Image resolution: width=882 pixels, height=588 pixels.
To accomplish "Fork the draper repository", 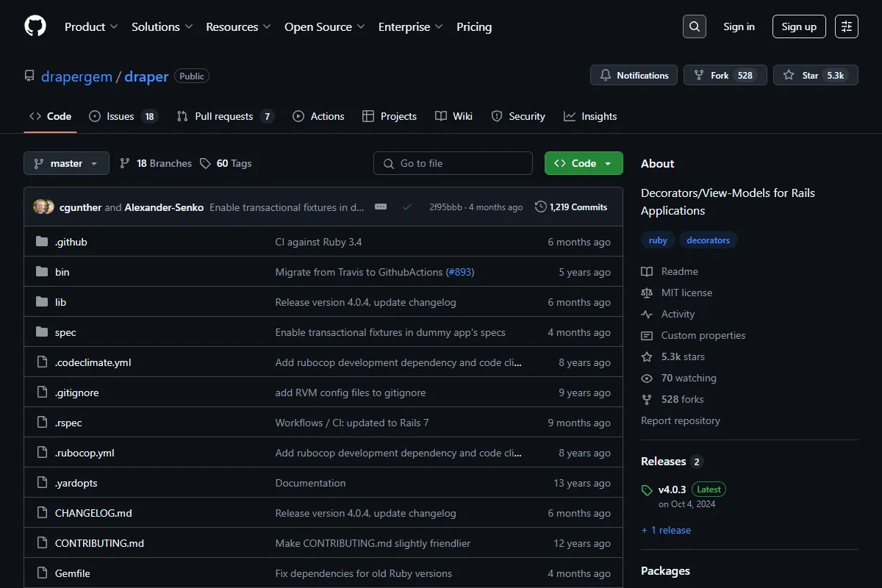I will point(725,75).
